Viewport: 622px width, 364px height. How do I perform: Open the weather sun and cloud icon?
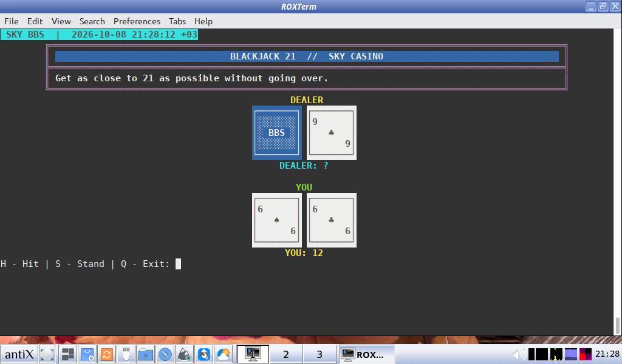[224, 354]
